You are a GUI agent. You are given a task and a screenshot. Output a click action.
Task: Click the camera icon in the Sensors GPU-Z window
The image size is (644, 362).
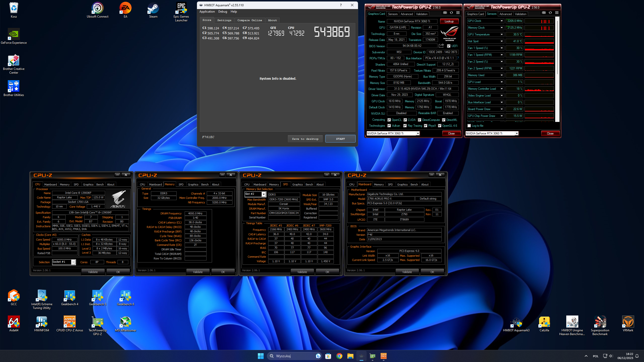544,13
